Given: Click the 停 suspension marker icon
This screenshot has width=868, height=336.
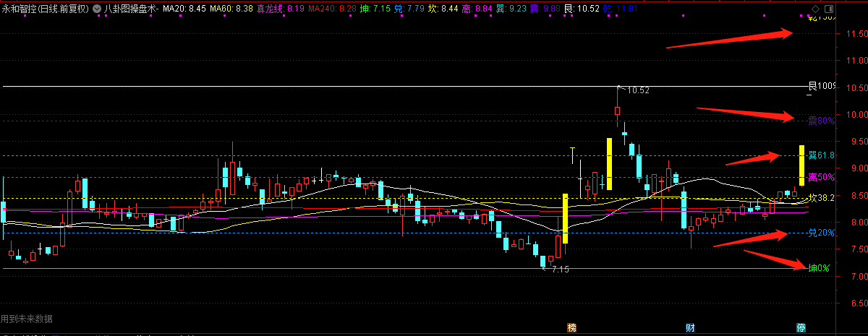Looking at the screenshot, I should coord(801,327).
